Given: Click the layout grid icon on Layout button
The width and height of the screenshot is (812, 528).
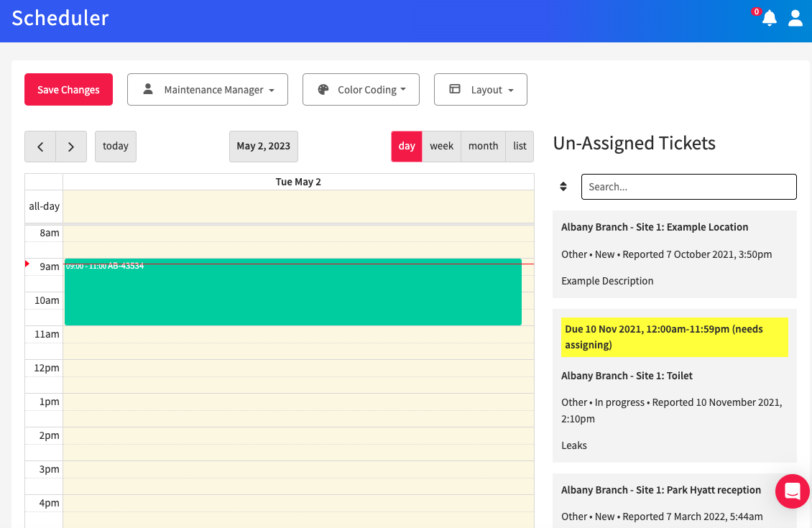Looking at the screenshot, I should pyautogui.click(x=454, y=89).
